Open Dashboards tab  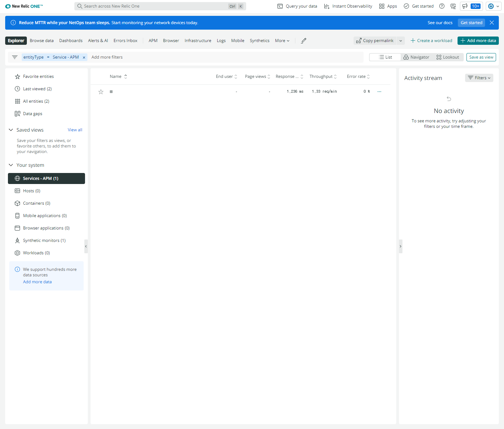71,41
